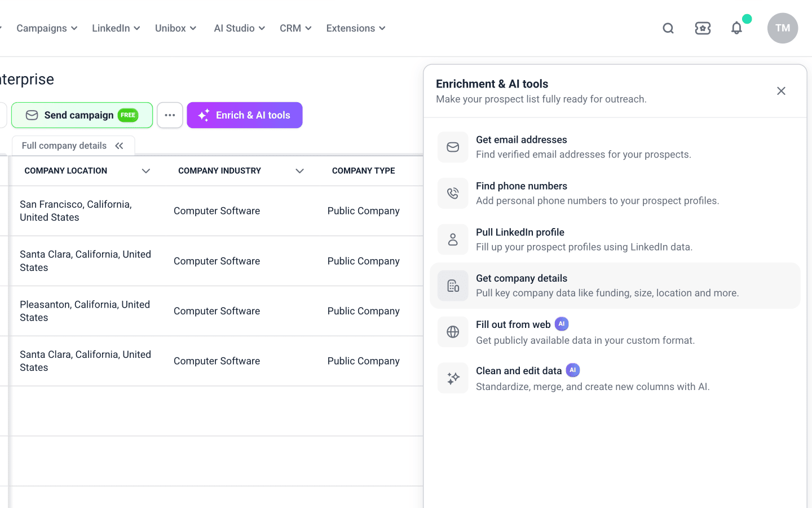Open the LinkedIn dropdown menu
This screenshot has width=812, height=508.
click(116, 28)
